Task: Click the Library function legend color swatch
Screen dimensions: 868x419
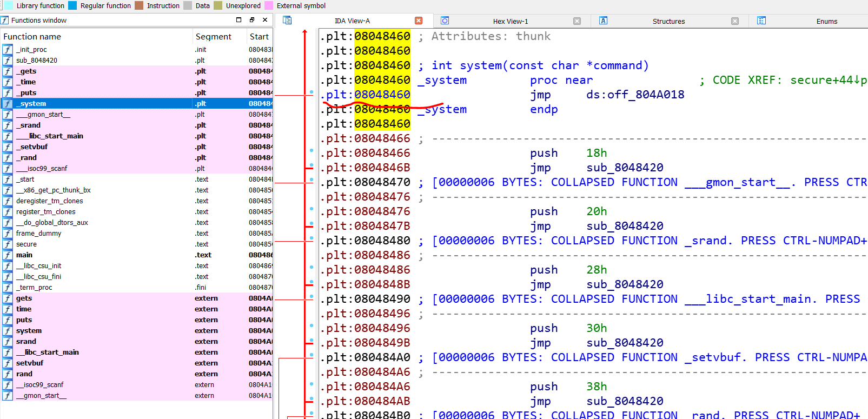Action: pos(9,5)
